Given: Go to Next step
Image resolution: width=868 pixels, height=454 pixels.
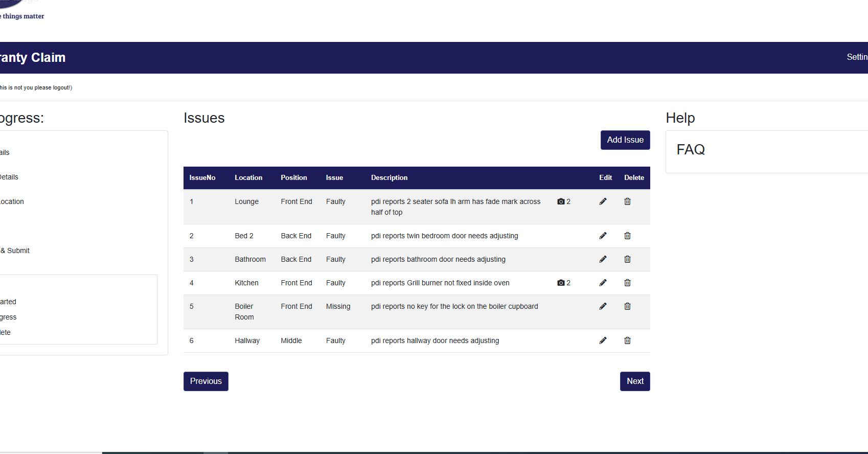Looking at the screenshot, I should (634, 381).
